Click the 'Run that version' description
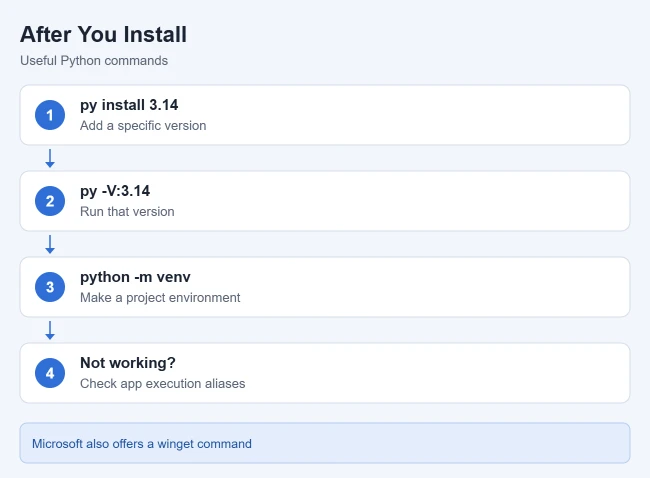This screenshot has height=478, width=650. (x=127, y=211)
